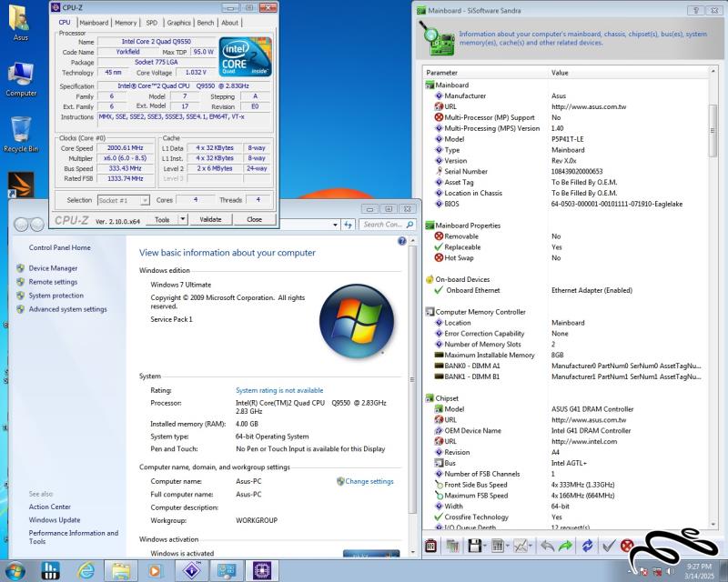Open the CPU-Z Tools dropdown arrow
728x582 pixels.
point(183,219)
